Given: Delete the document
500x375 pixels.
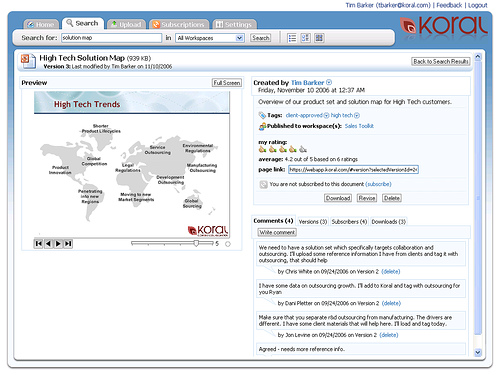Looking at the screenshot, I should pos(392,198).
